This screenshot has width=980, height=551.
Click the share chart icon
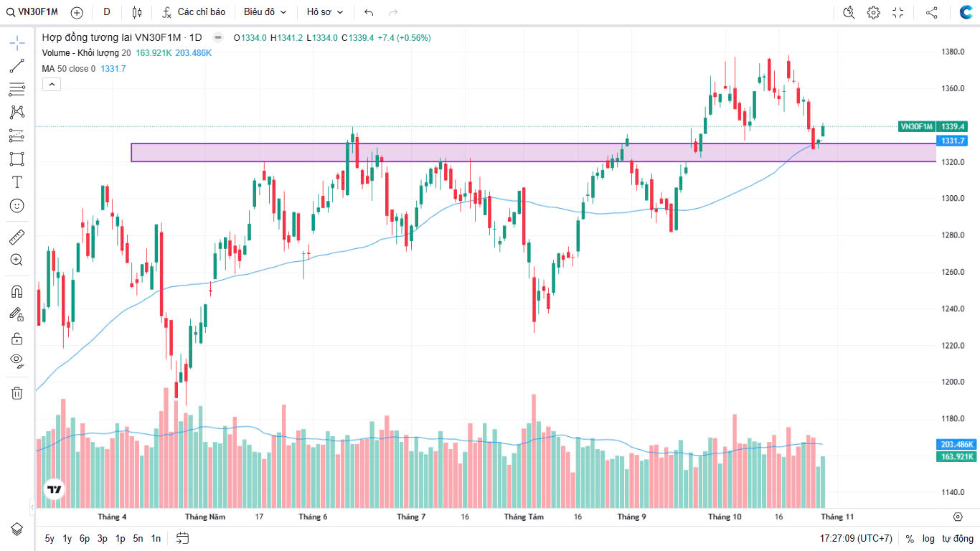coord(931,12)
